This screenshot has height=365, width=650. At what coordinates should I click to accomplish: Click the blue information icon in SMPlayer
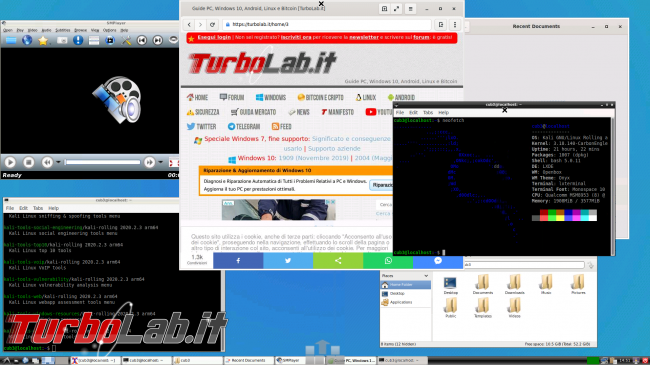tap(78, 40)
